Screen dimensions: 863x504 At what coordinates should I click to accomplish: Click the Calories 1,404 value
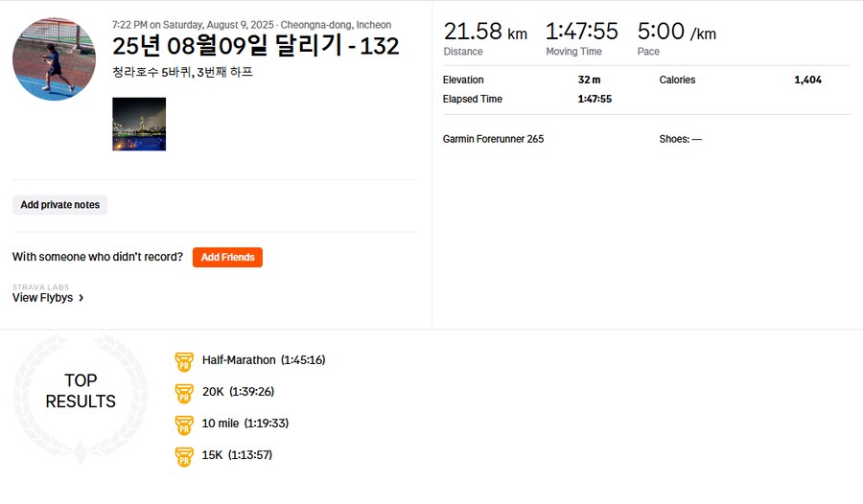coord(807,80)
